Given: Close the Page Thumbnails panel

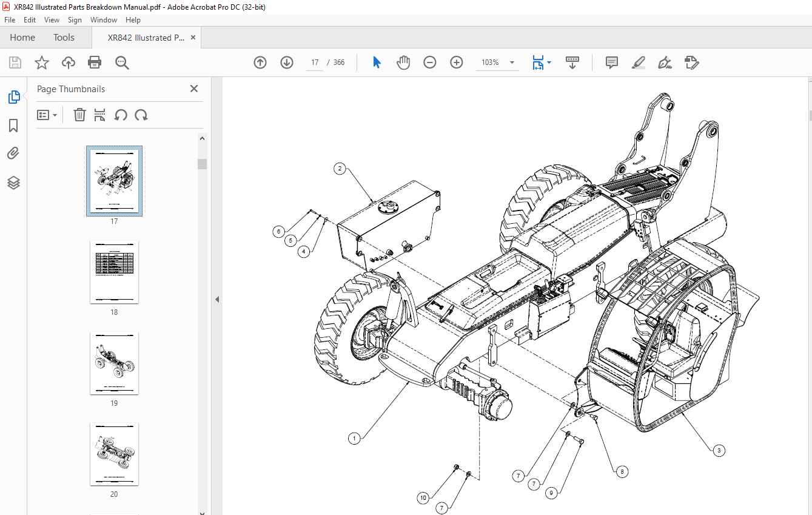Looking at the screenshot, I should [x=194, y=89].
